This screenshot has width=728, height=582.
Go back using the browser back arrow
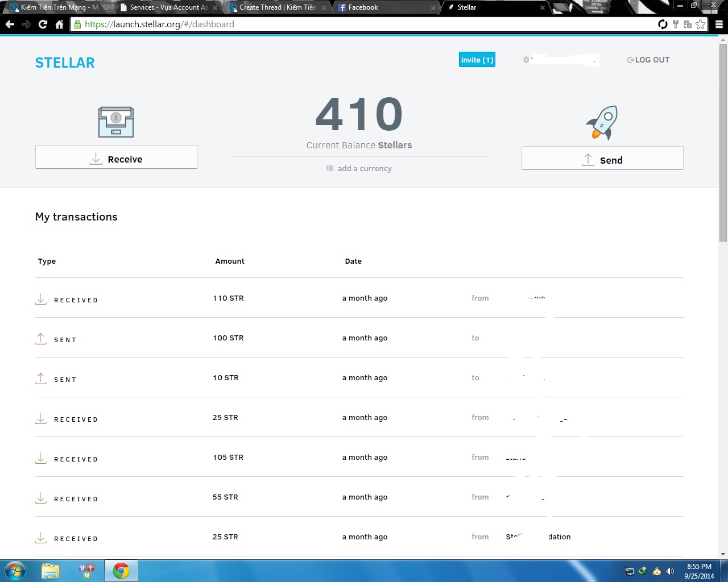[x=10, y=24]
